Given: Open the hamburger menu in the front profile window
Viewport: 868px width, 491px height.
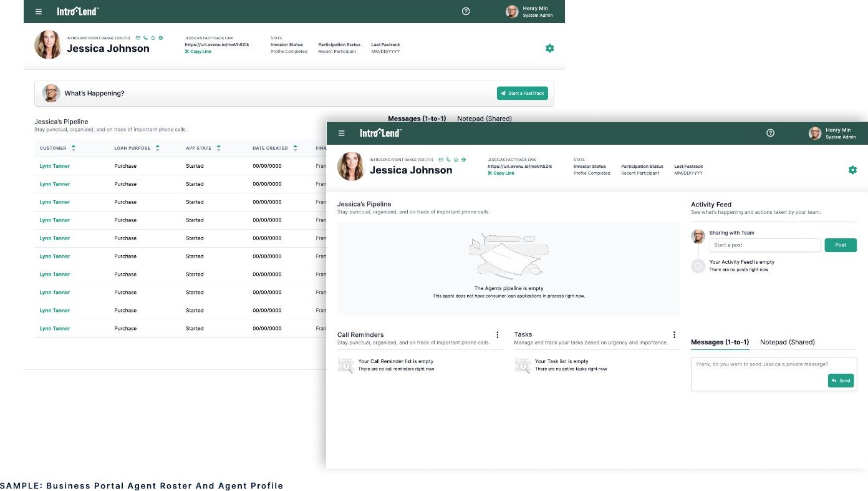Looking at the screenshot, I should pos(341,133).
